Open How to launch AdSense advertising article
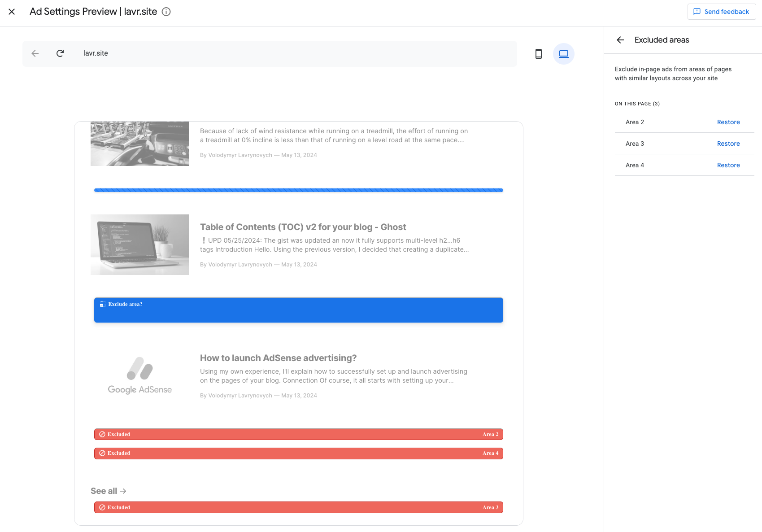Viewport: 762px width, 532px height. pyautogui.click(x=278, y=358)
